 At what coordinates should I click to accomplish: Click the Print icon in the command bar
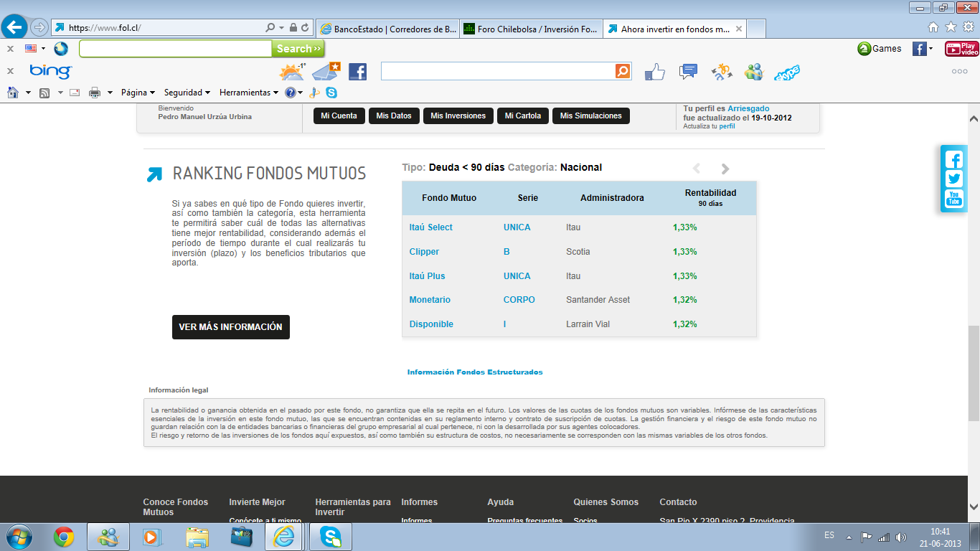[x=95, y=93]
